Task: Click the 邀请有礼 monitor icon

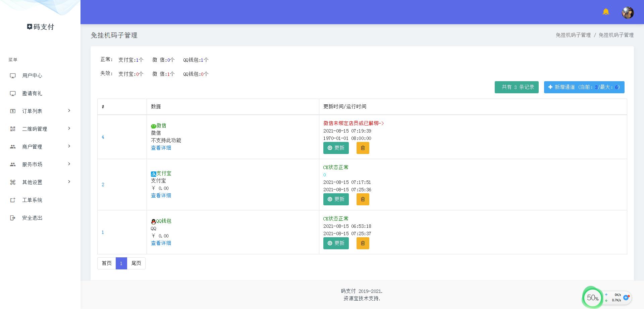Action: [x=13, y=94]
